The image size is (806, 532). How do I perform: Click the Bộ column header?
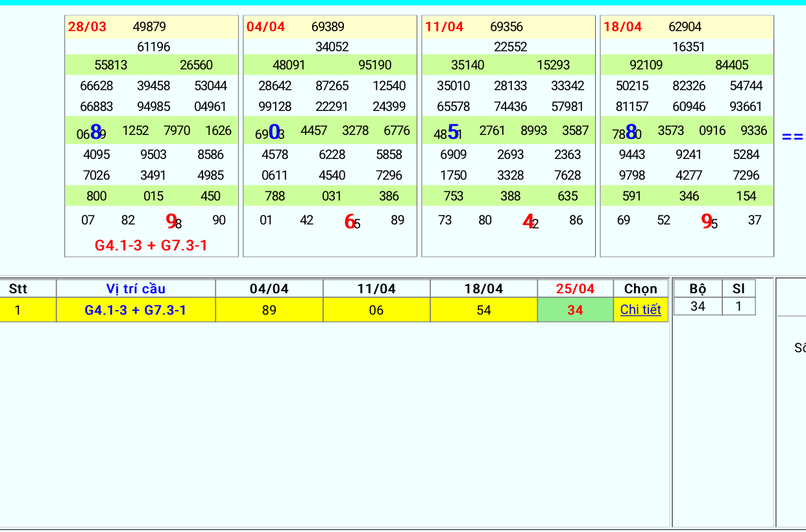tap(698, 289)
